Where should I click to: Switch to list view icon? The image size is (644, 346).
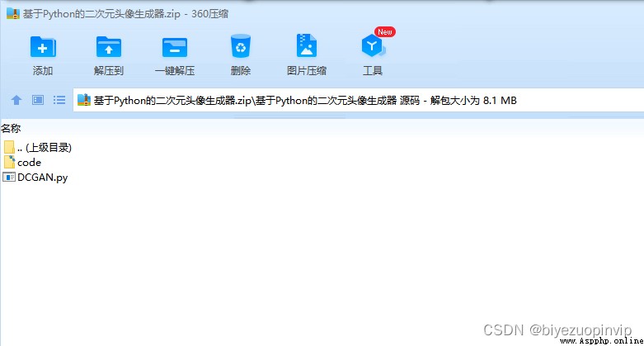coord(59,100)
